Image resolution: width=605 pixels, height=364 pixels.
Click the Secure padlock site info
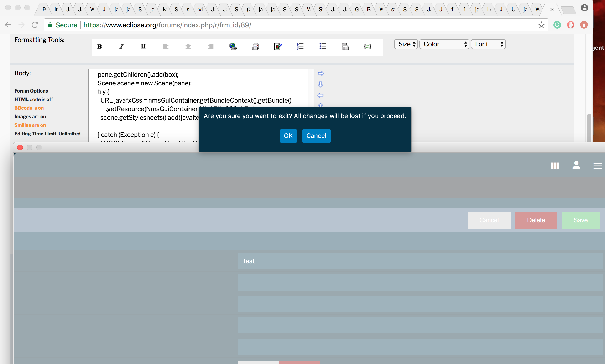pyautogui.click(x=63, y=25)
